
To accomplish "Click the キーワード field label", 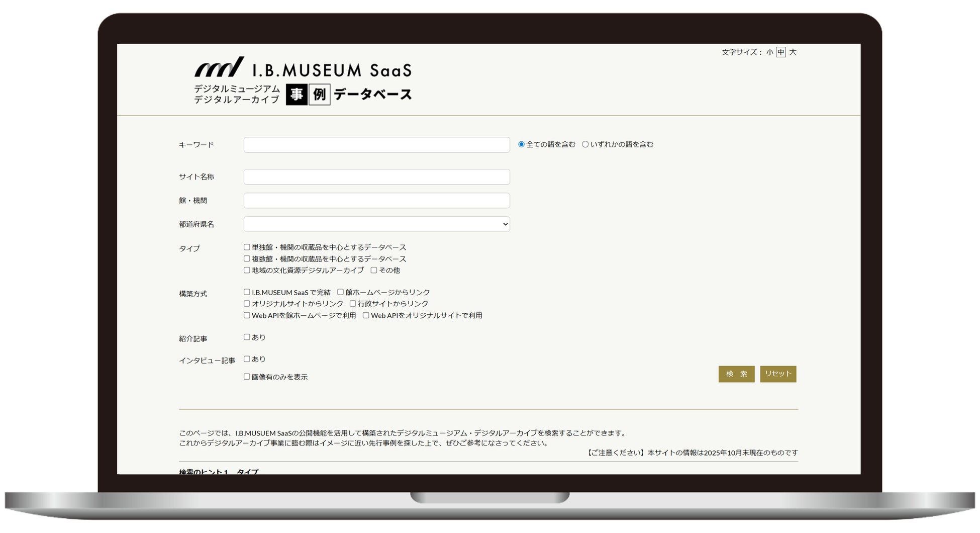I will (197, 145).
